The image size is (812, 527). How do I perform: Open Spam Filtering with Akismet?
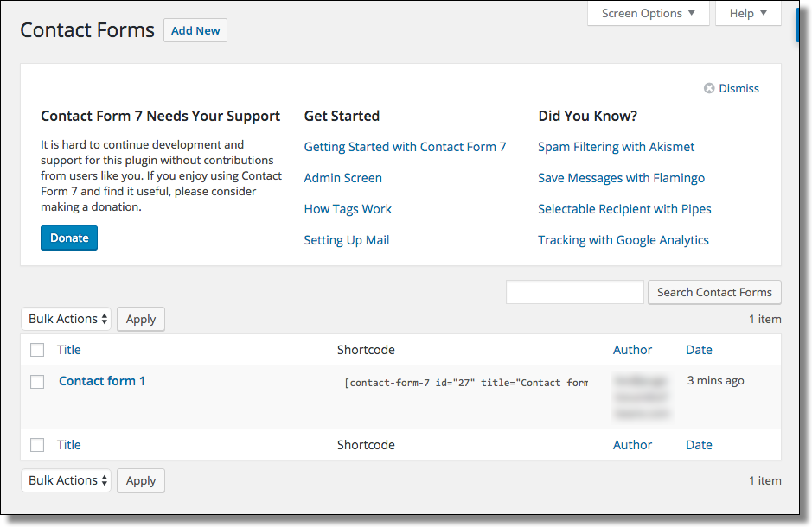[616, 146]
